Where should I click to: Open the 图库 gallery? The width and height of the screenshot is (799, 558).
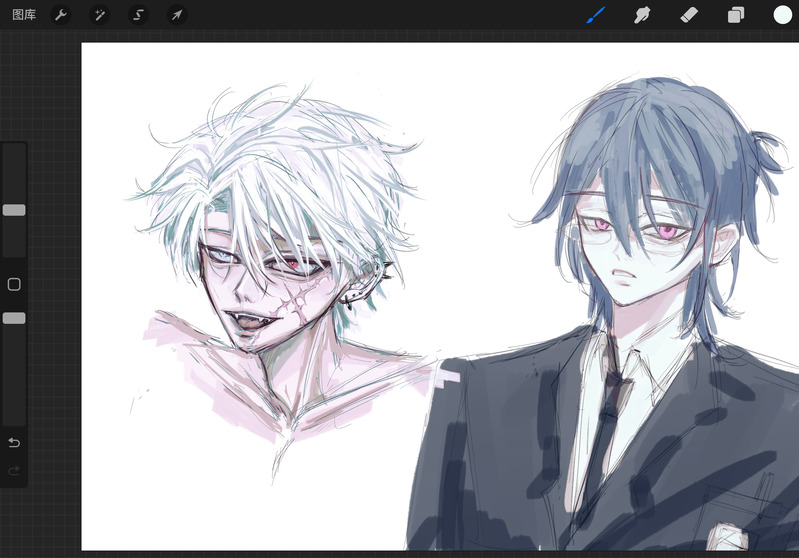point(24,15)
